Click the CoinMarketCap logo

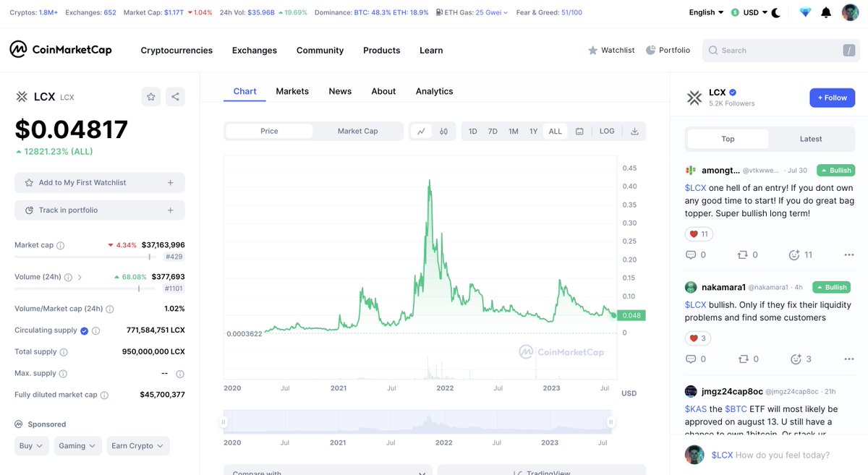[61, 50]
